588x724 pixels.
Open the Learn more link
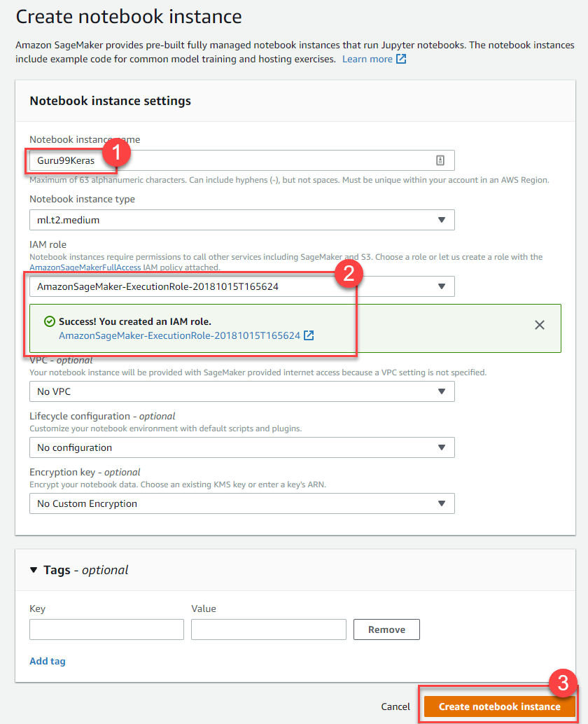367,60
